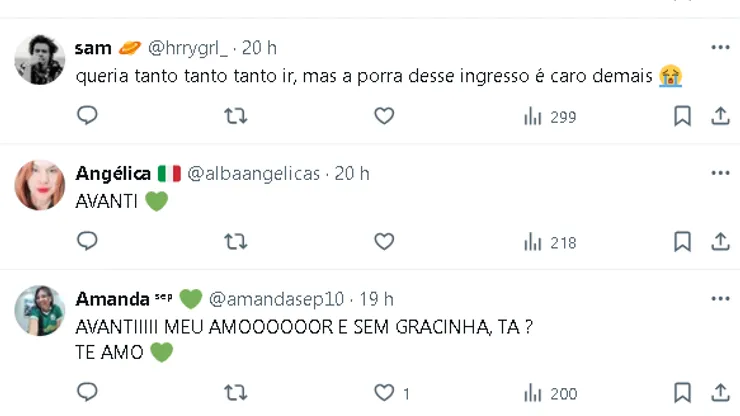Reply to sam's tweet

pyautogui.click(x=87, y=116)
